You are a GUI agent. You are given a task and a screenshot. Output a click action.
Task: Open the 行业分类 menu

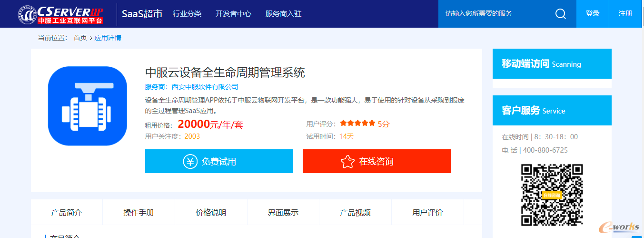pyautogui.click(x=187, y=14)
